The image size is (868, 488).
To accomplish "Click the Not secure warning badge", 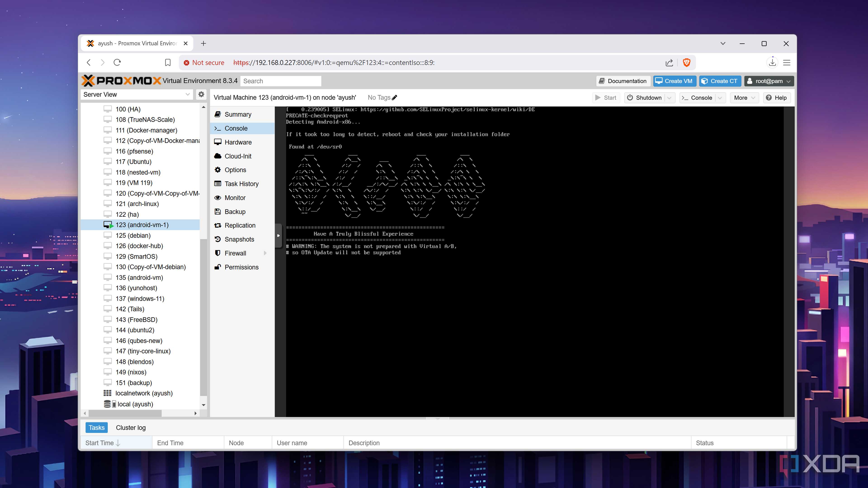I will pyautogui.click(x=204, y=63).
